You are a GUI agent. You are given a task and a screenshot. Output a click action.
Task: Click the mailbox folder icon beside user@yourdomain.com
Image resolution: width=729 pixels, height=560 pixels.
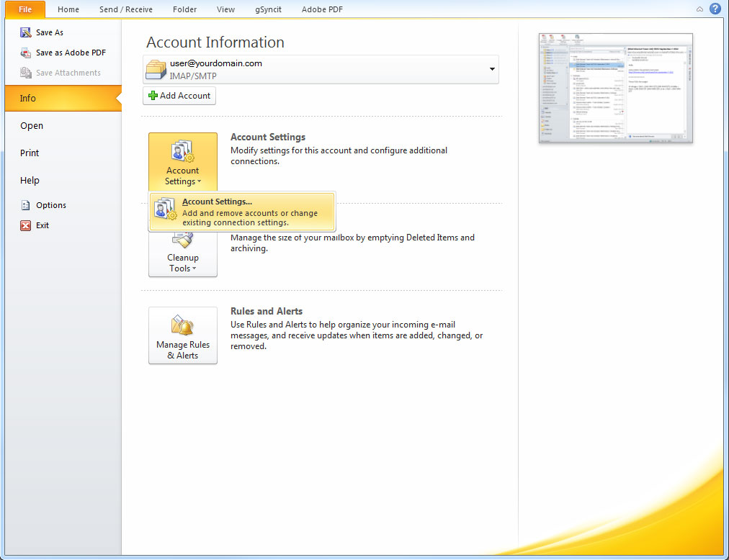click(x=156, y=70)
